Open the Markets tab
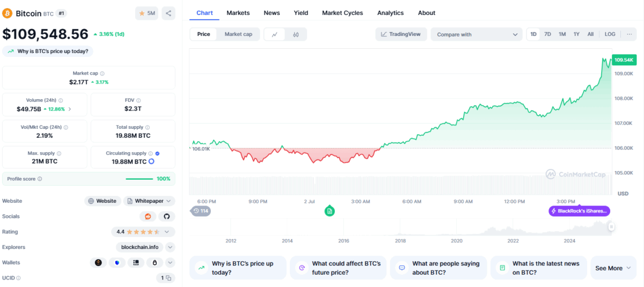 (238, 13)
